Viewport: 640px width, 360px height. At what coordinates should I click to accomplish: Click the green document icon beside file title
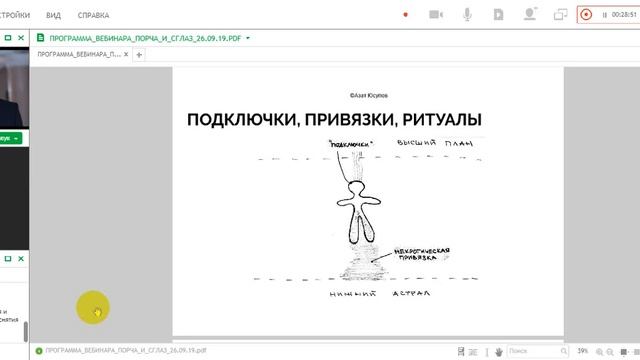[40, 38]
